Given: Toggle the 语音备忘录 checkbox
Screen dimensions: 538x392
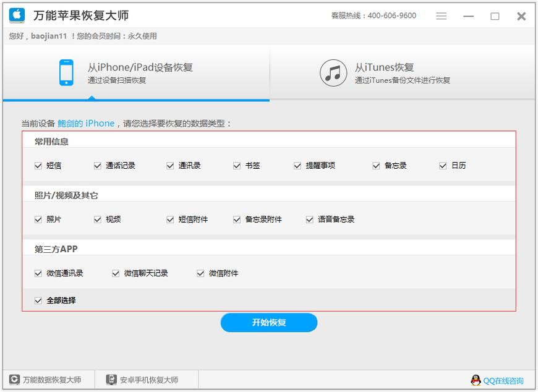Looking at the screenshot, I should click(x=309, y=219).
